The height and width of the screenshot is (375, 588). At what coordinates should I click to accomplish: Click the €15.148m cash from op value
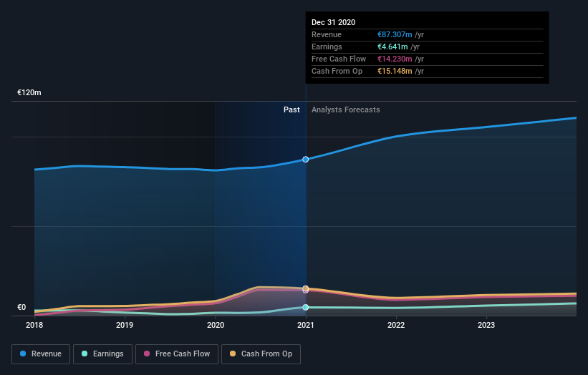395,71
